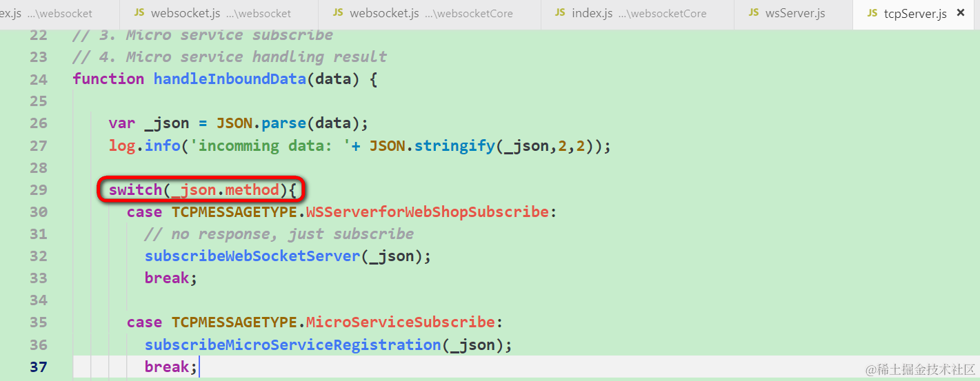Open websocket.js tab from websocketCore folder

[430, 14]
